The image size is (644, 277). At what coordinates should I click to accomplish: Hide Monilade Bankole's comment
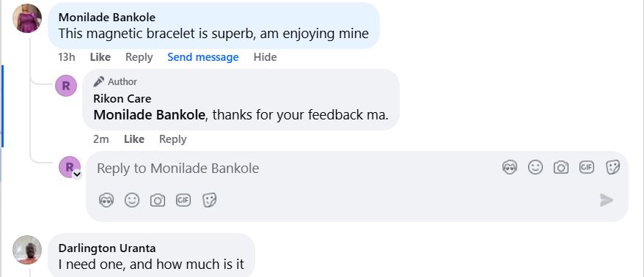(x=265, y=57)
